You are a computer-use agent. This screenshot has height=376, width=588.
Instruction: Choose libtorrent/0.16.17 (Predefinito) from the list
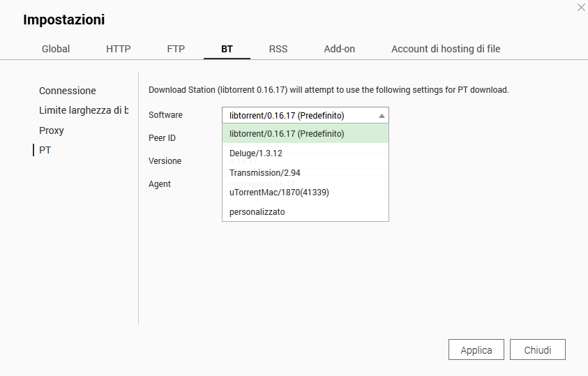click(305, 133)
